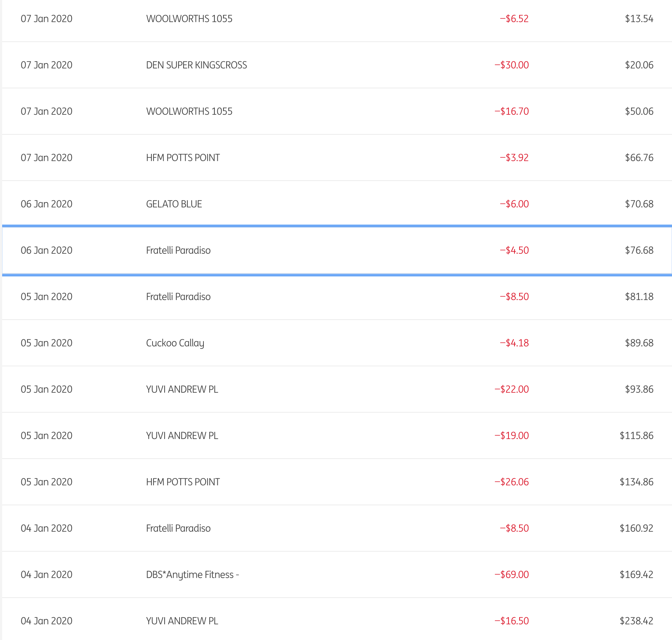Viewport: 672px width, 640px height.
Task: Open the HFM POTTS POINT −$3.92 transaction
Action: tap(183, 158)
